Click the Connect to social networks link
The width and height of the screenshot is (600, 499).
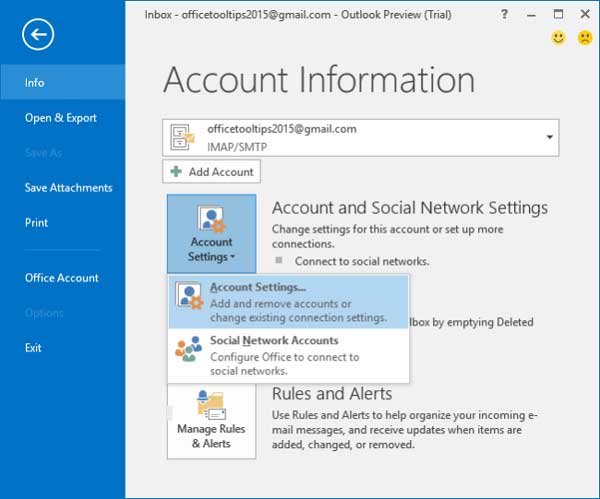[x=362, y=261]
